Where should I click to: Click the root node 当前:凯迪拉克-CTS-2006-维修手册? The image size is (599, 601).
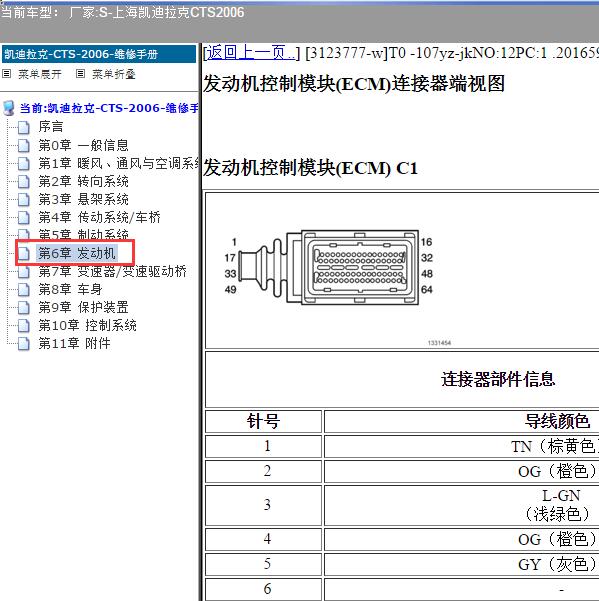tap(109, 108)
